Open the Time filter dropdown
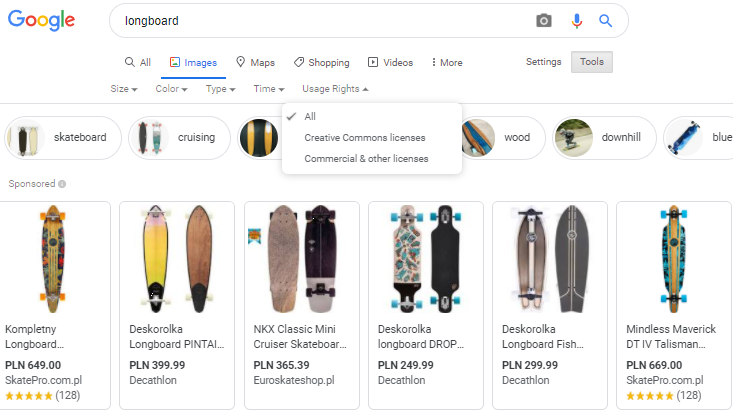This screenshot has width=733, height=418. click(269, 89)
